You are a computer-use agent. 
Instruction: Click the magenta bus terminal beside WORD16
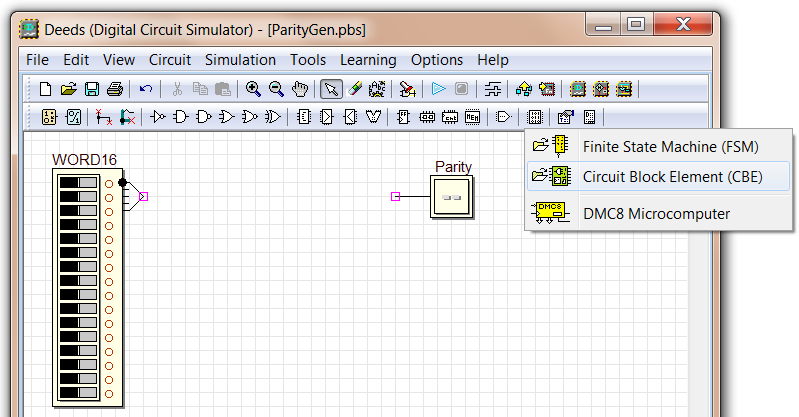coord(143,196)
